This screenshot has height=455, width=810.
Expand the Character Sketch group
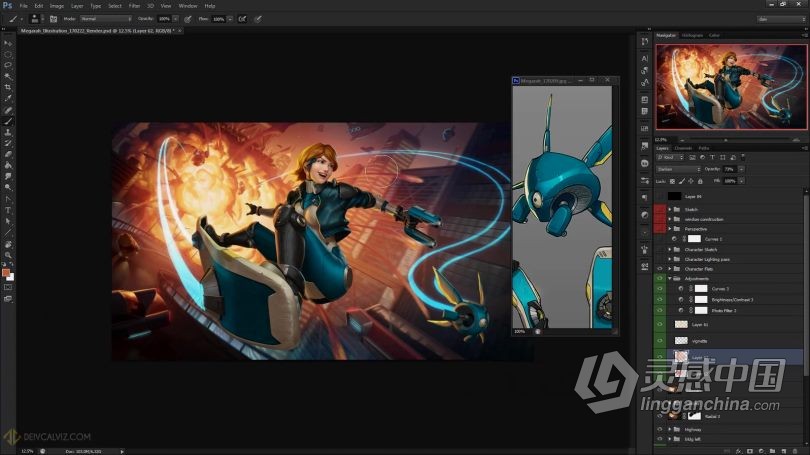pyautogui.click(x=670, y=249)
